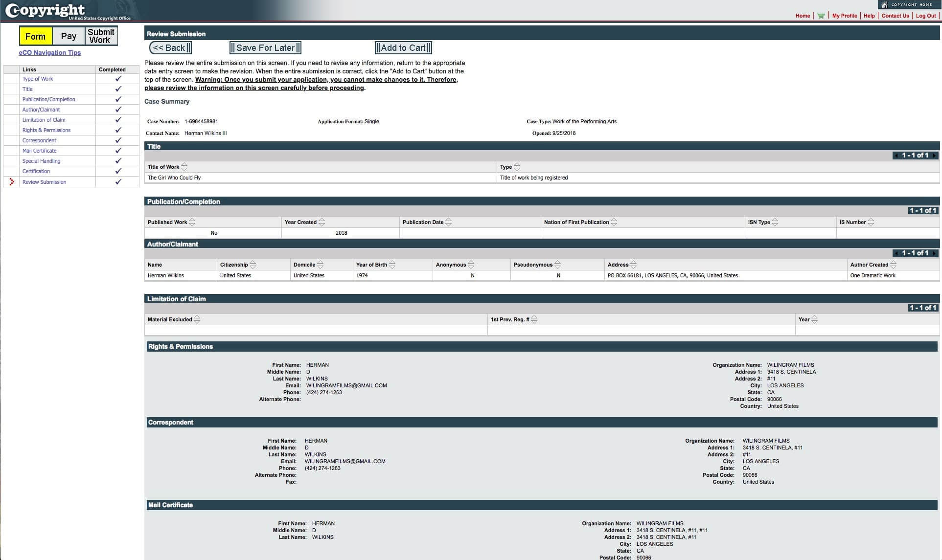Click the Add to Cart button
942x560 pixels.
[x=402, y=47]
